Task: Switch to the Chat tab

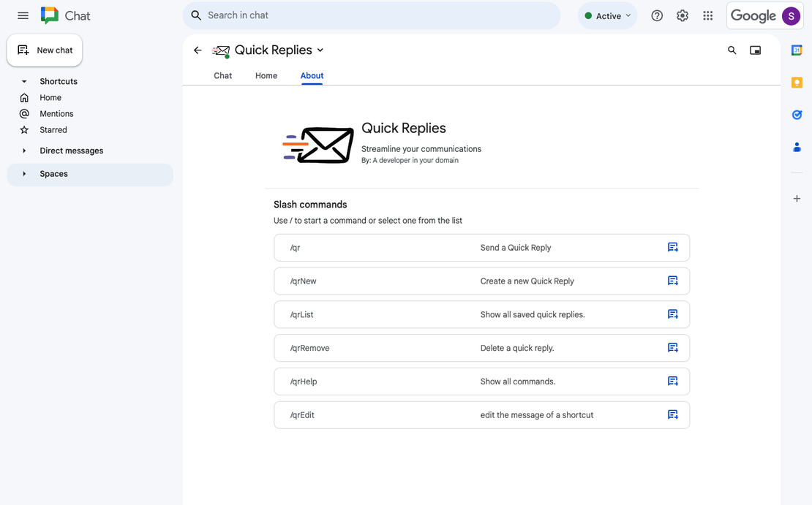Action: 222,75
